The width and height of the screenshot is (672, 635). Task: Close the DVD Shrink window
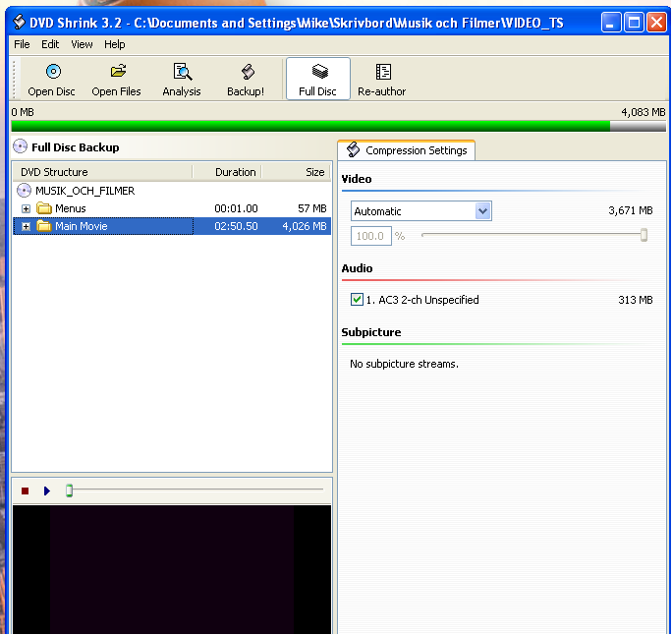click(656, 23)
